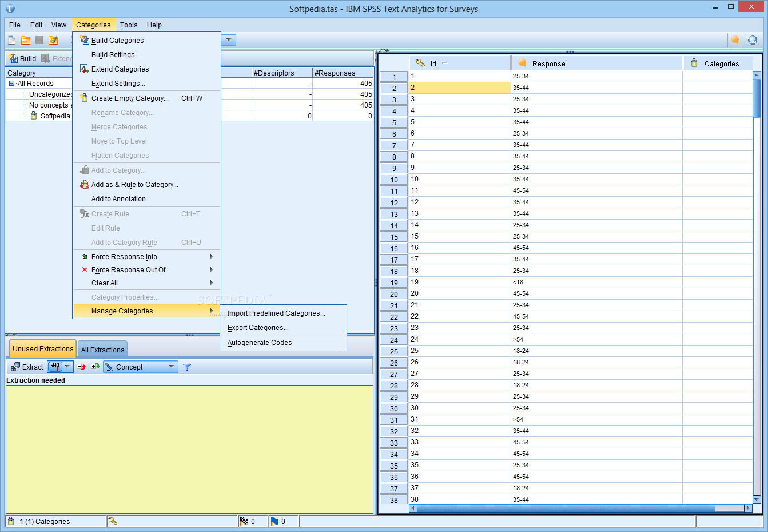Screen dimensions: 768x532
Task: Click the Open project folder icon
Action: pyautogui.click(x=26, y=40)
